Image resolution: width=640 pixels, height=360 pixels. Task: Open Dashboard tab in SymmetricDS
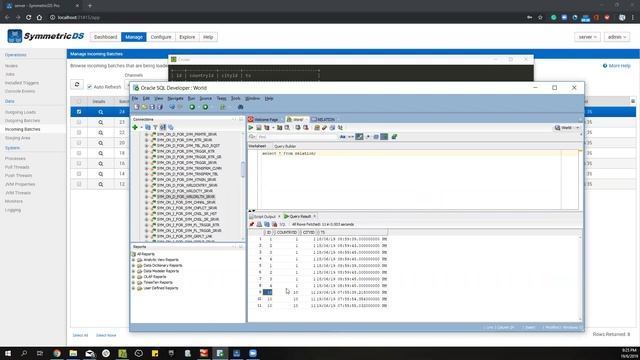(x=105, y=37)
